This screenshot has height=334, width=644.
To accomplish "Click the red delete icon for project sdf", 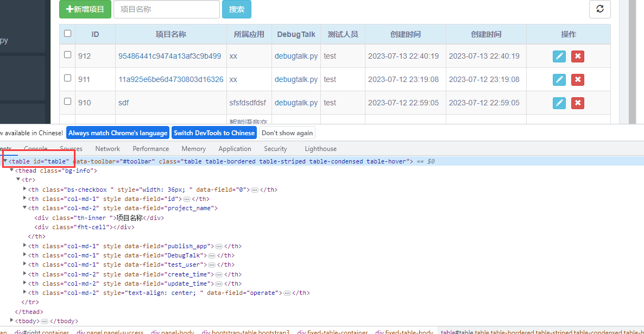I will point(577,103).
